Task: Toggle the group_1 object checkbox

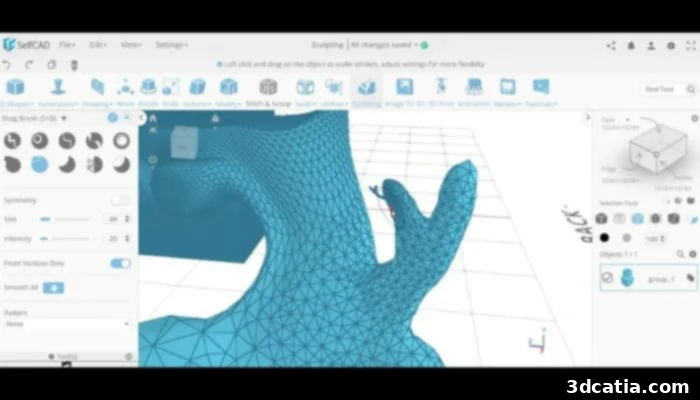Action: [607, 278]
